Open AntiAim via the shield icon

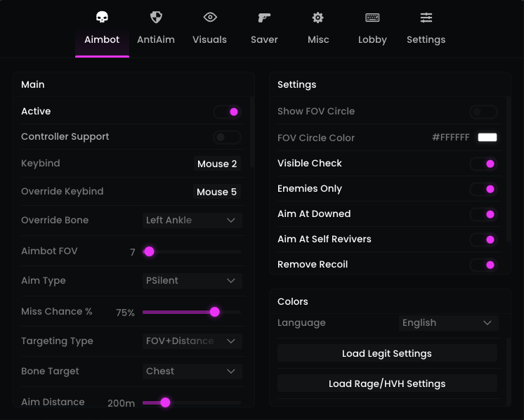156,18
